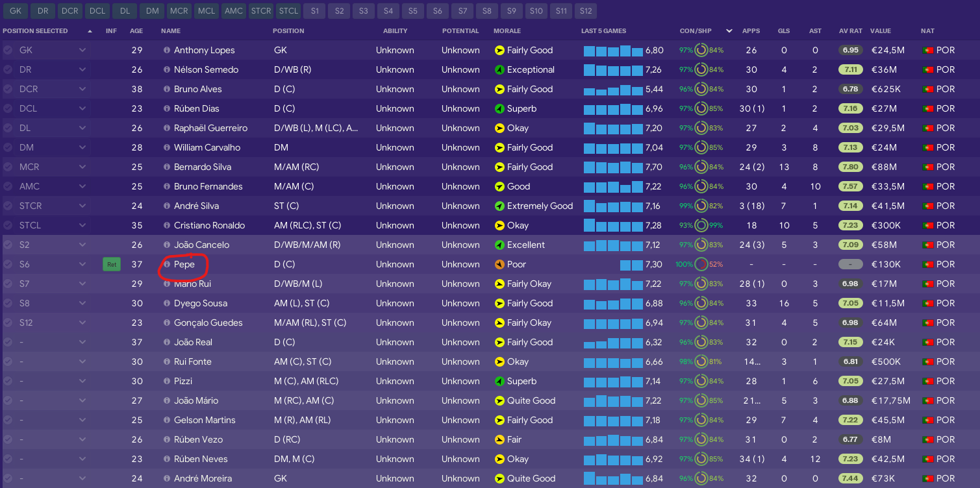The width and height of the screenshot is (980, 488).
Task: Click Poor morale icon for Pepe
Action: (x=499, y=264)
